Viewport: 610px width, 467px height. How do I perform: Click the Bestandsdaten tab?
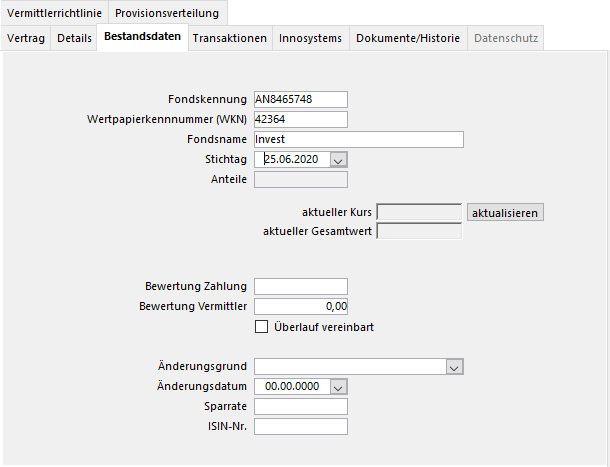143,38
